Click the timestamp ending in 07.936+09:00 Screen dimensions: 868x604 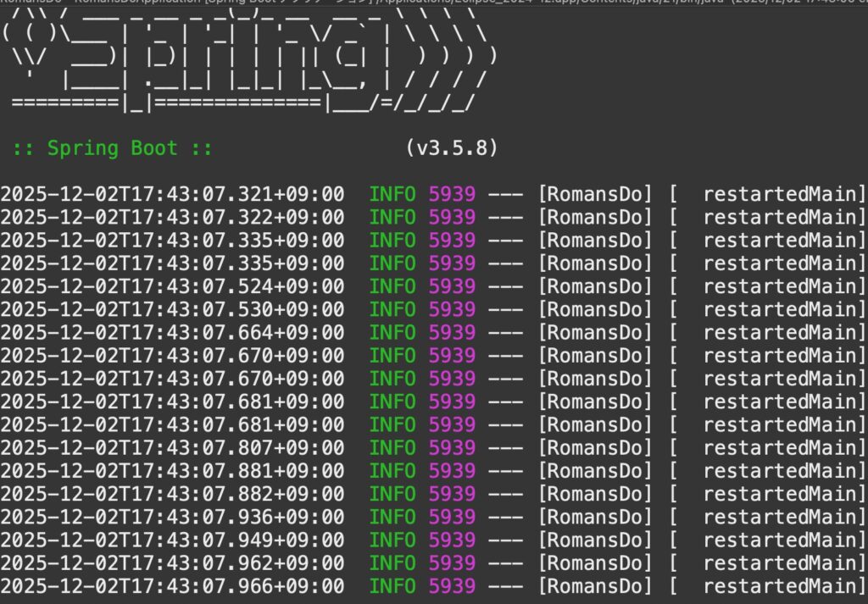click(x=172, y=516)
